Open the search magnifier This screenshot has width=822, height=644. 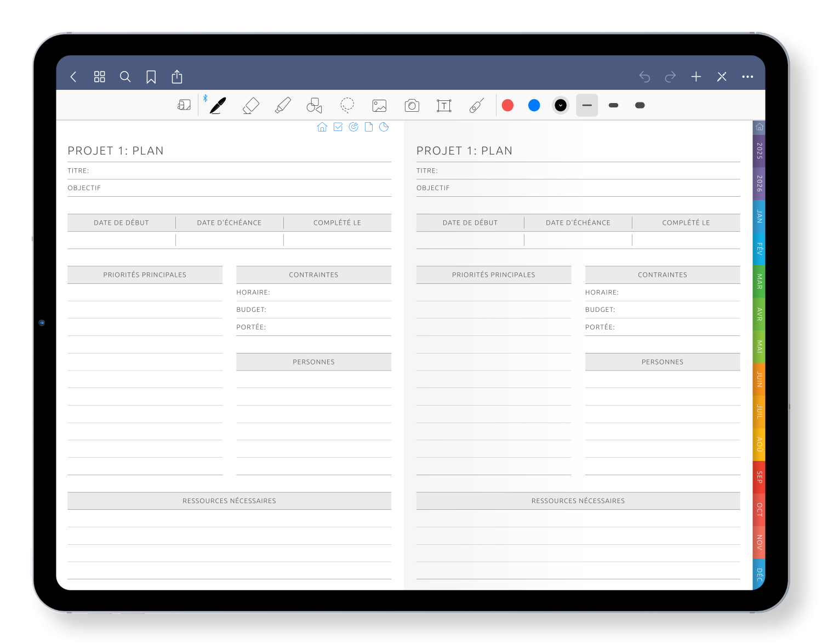coord(125,77)
